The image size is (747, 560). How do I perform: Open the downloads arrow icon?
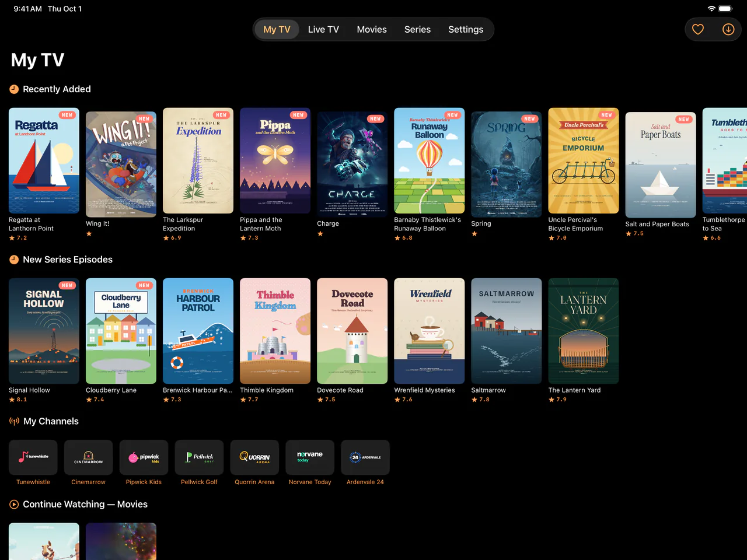pos(728,29)
